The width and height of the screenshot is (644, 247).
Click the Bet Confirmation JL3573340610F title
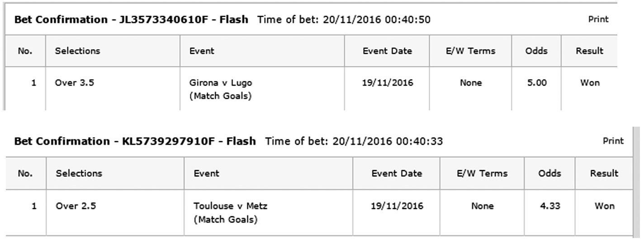click(x=131, y=20)
